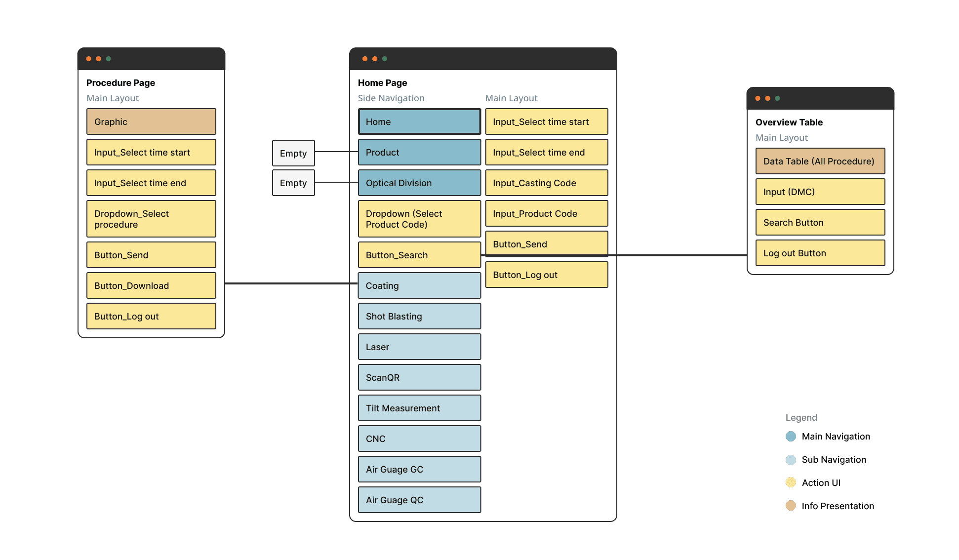This screenshot has width=959, height=560.
Task: Click the Sub Navigation legend dot
Action: click(x=791, y=460)
